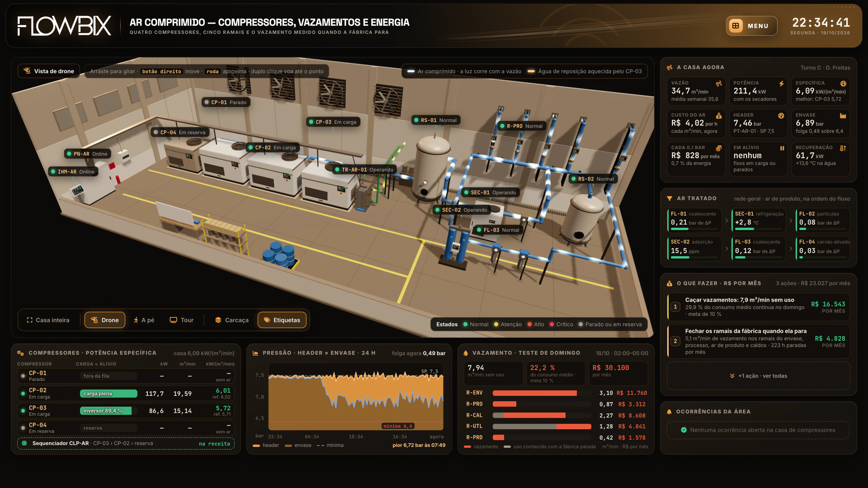Expand the SEC-02 adsorção chevron
The height and width of the screenshot is (488, 868).
pos(727,249)
